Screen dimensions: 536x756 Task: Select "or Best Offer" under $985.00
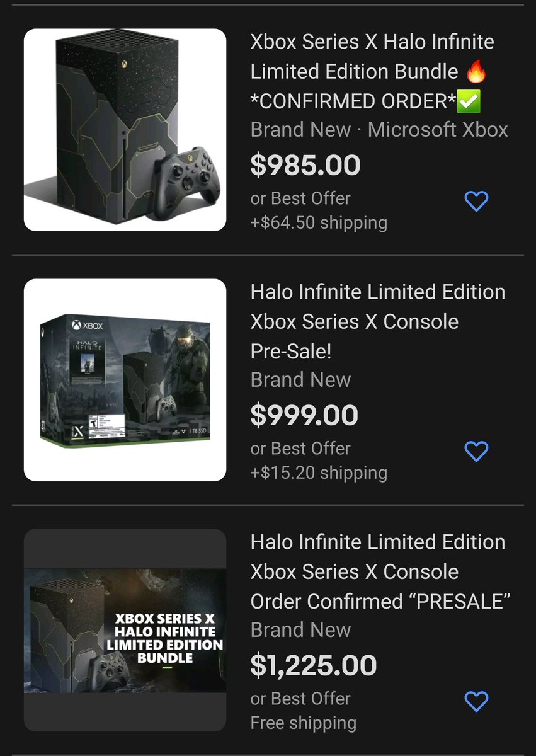pyautogui.click(x=300, y=198)
